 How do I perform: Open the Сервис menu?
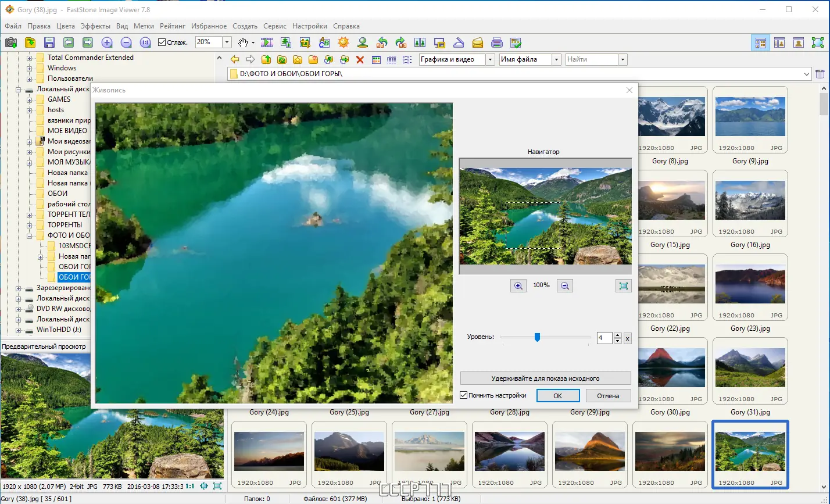[274, 26]
